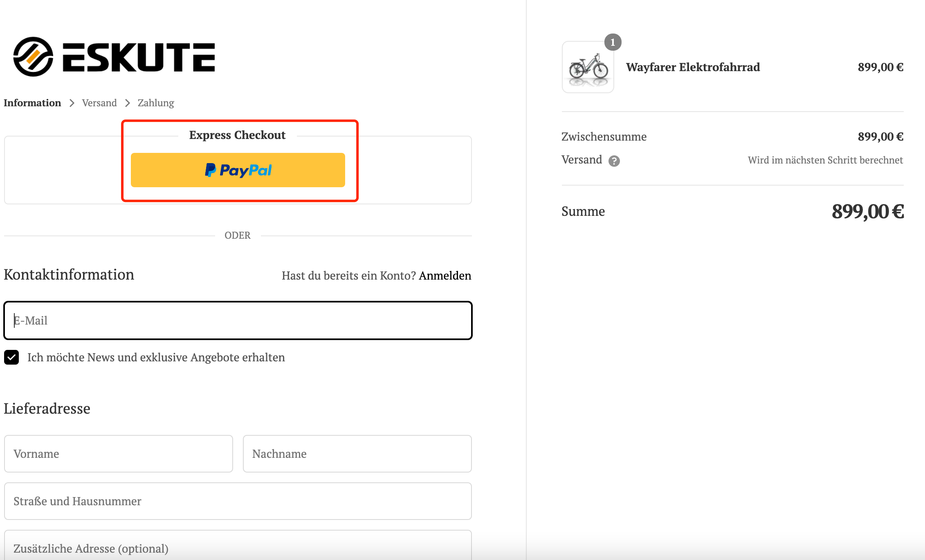Select the Zusätzliche Adresse optional field
Viewport: 925px width, 560px height.
238,545
